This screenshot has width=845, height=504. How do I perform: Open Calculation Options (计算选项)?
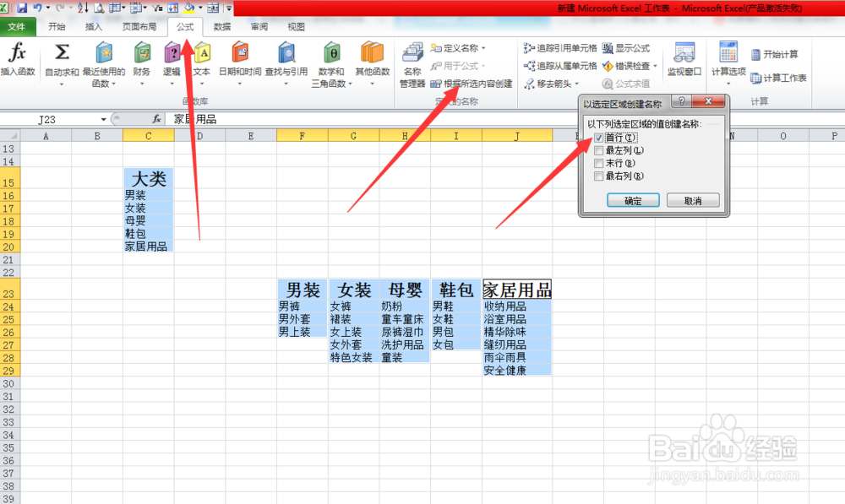tap(728, 63)
